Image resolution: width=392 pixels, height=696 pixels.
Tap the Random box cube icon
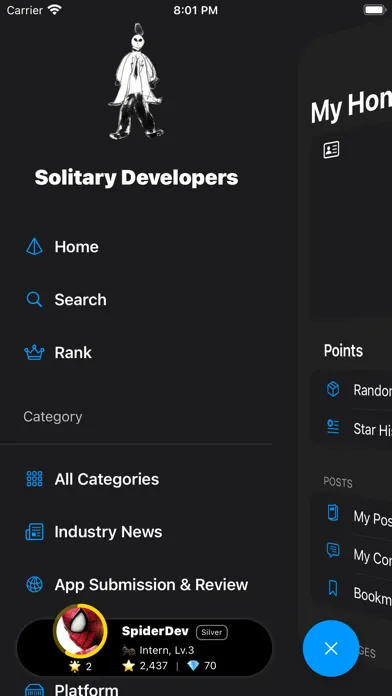333,389
